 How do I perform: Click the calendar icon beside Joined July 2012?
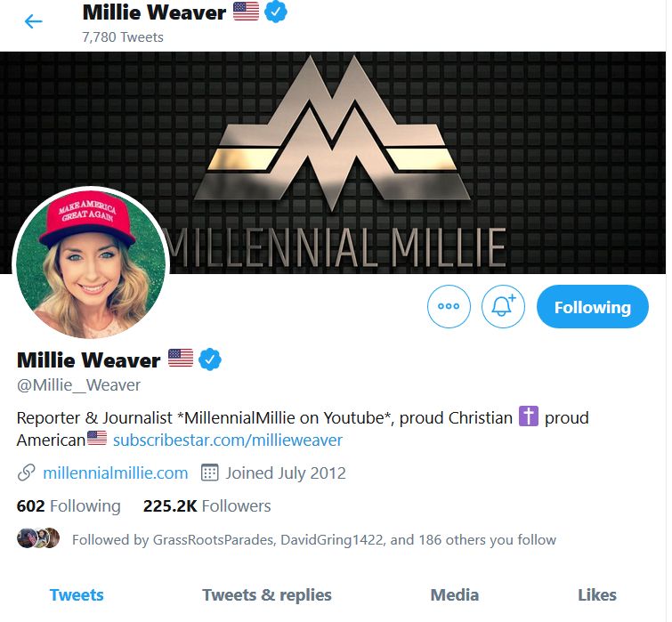point(209,473)
